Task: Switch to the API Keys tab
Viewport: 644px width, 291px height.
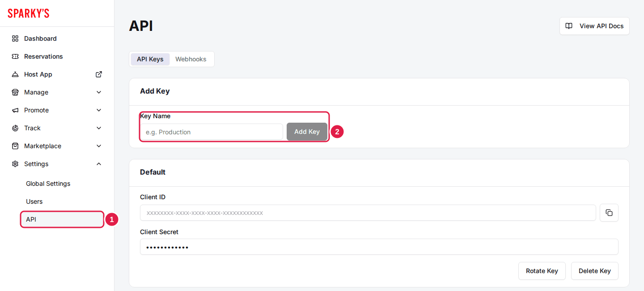Action: click(x=150, y=59)
